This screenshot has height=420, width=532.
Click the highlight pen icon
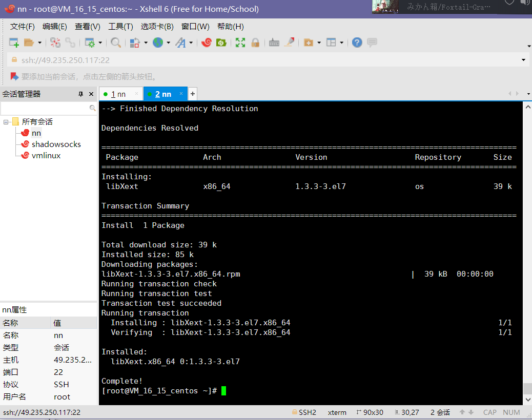[289, 42]
